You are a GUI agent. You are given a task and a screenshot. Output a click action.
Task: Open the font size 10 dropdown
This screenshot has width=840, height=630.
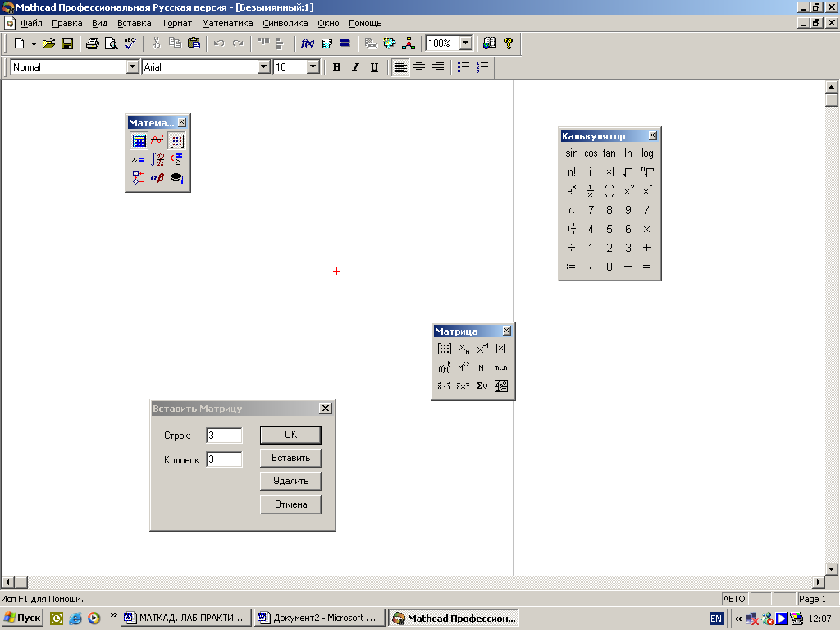point(313,67)
